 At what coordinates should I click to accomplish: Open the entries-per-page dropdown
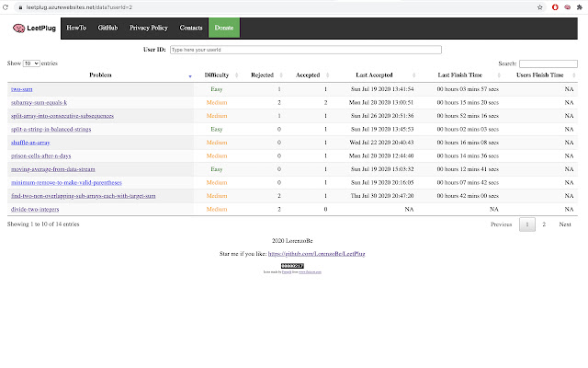click(31, 63)
